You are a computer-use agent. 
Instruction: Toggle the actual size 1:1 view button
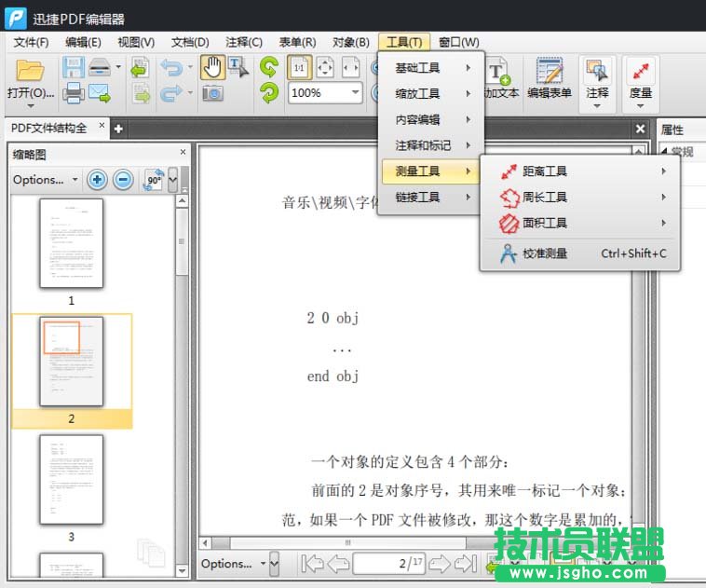[x=299, y=68]
